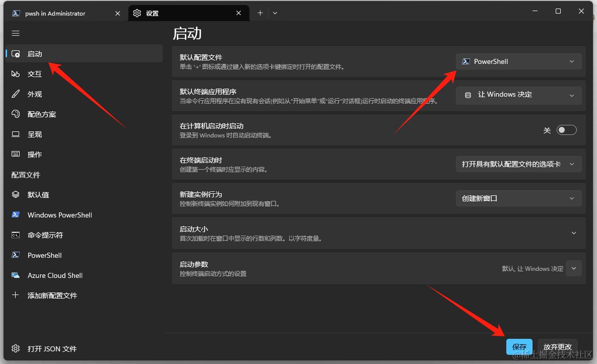Viewport: 597px width, 364px height.
Task: Open 添加新配置文件 entry
Action: 84,296
